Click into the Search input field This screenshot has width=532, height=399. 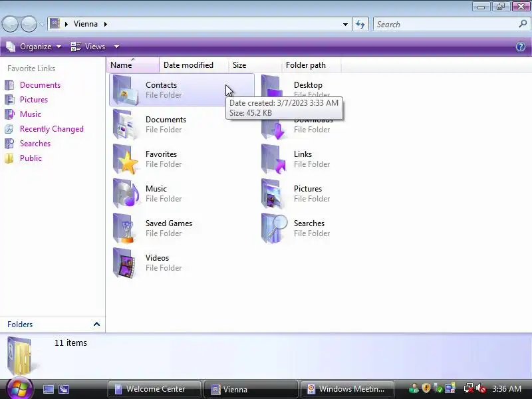tap(446, 24)
